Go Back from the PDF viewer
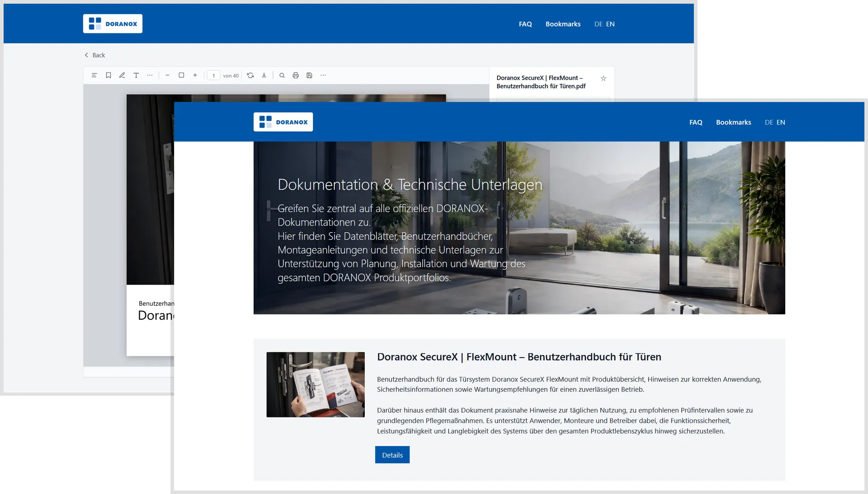868x494 pixels. 95,55
